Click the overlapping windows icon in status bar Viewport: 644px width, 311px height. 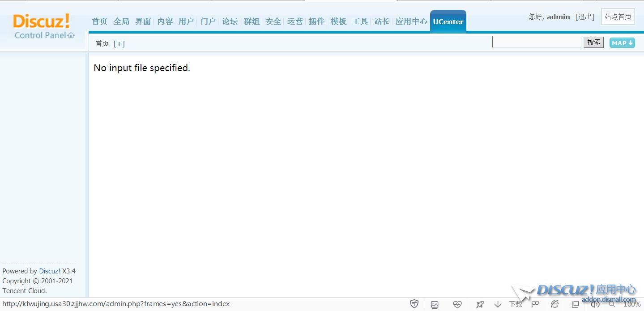576,304
